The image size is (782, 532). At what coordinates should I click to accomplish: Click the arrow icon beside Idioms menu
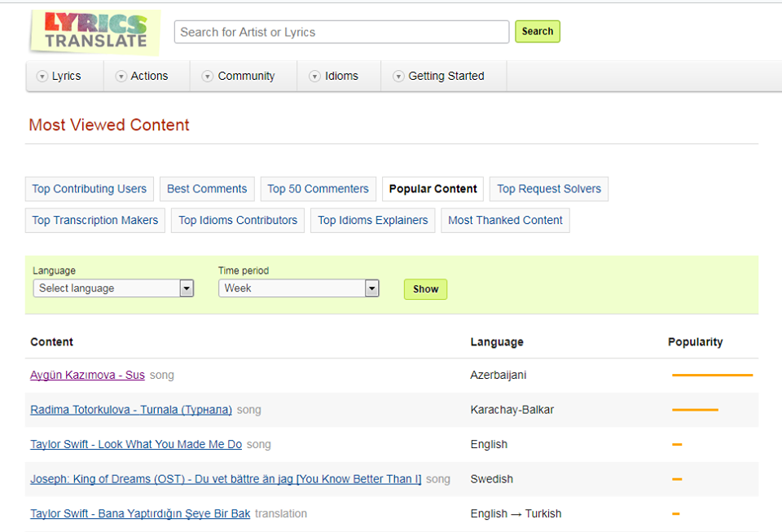314,77
